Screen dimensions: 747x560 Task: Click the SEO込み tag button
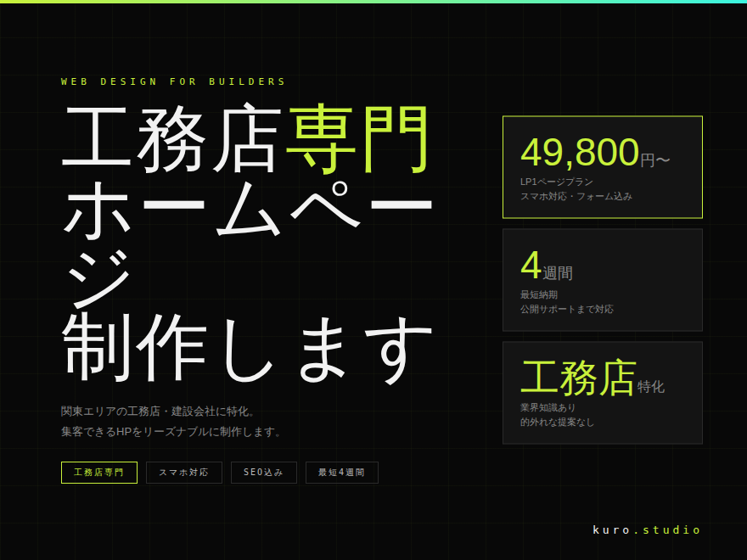pos(264,473)
